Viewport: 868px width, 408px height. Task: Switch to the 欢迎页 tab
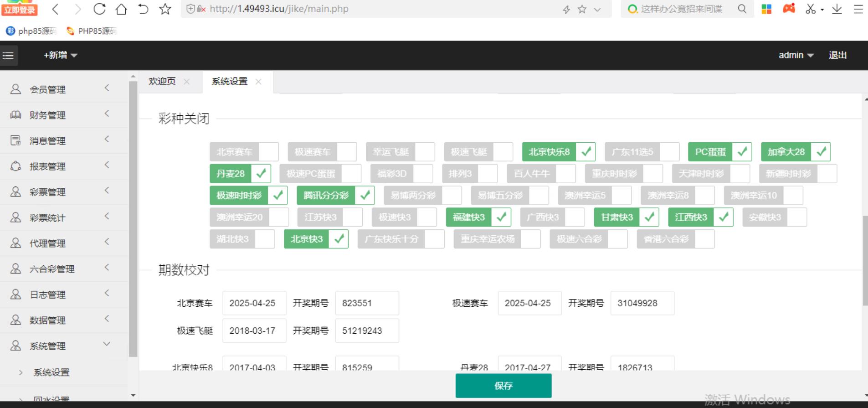pos(162,82)
